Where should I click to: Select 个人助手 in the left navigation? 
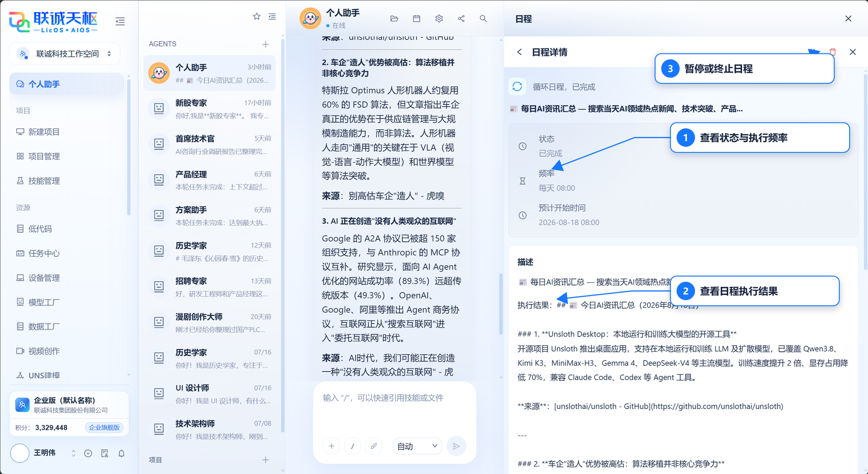[67, 84]
